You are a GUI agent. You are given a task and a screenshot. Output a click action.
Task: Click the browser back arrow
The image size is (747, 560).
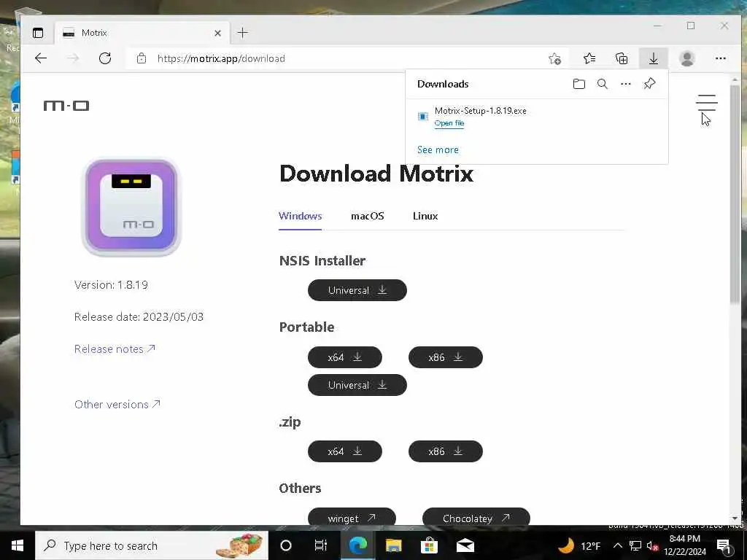(x=41, y=58)
